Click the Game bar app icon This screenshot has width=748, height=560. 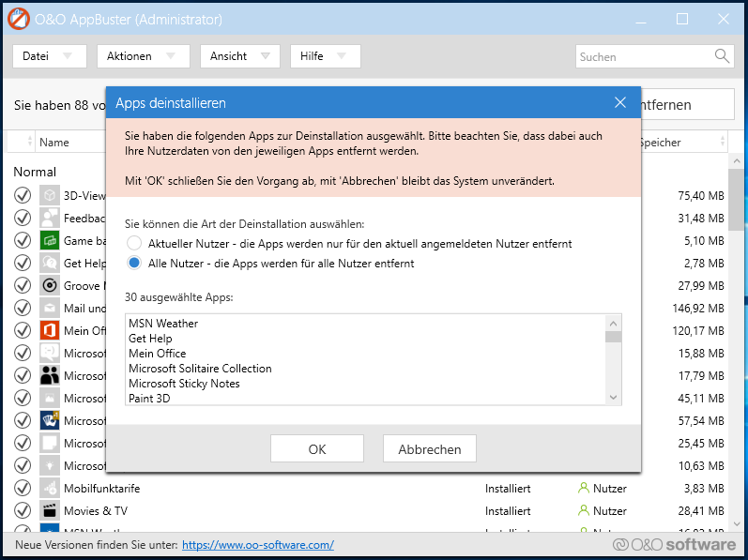point(50,240)
